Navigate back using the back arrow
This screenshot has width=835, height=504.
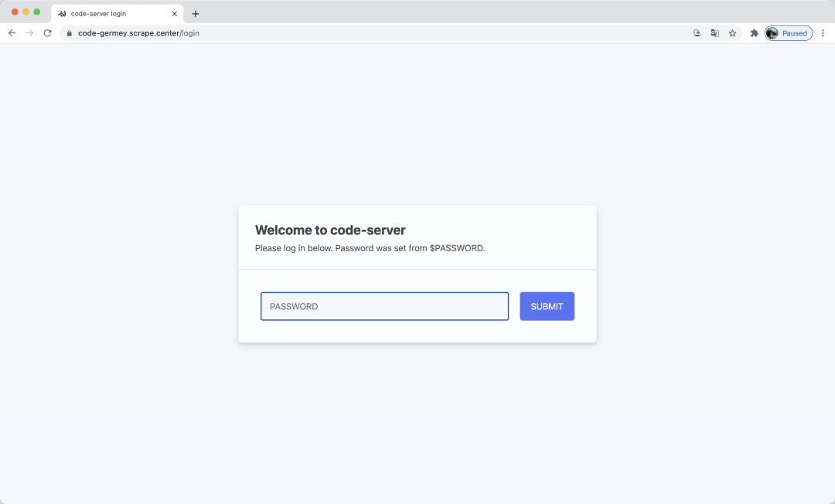[12, 32]
